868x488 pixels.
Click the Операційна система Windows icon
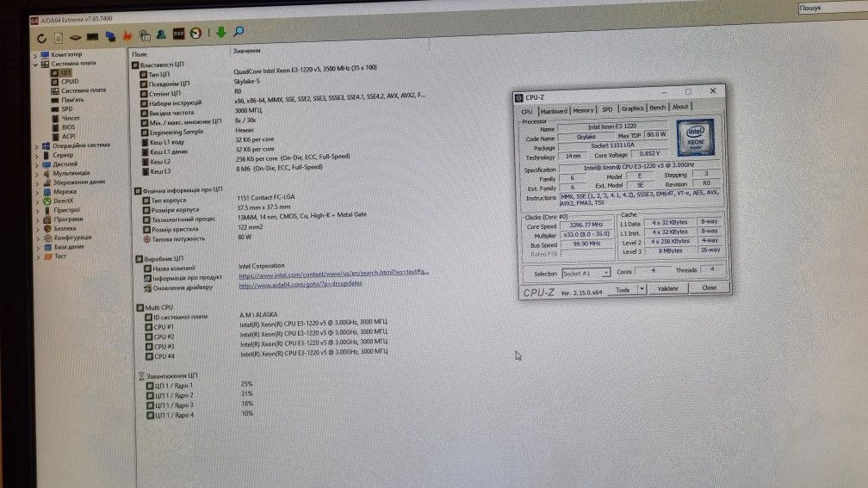46,146
